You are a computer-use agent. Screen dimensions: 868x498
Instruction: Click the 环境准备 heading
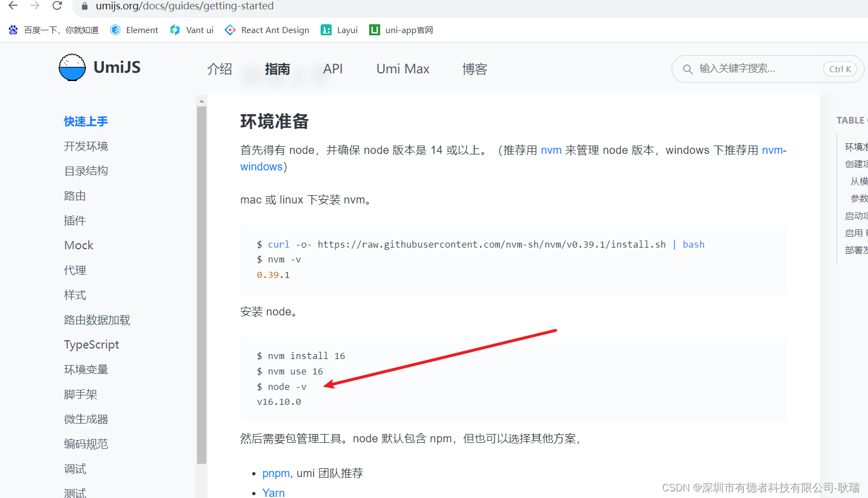point(274,121)
